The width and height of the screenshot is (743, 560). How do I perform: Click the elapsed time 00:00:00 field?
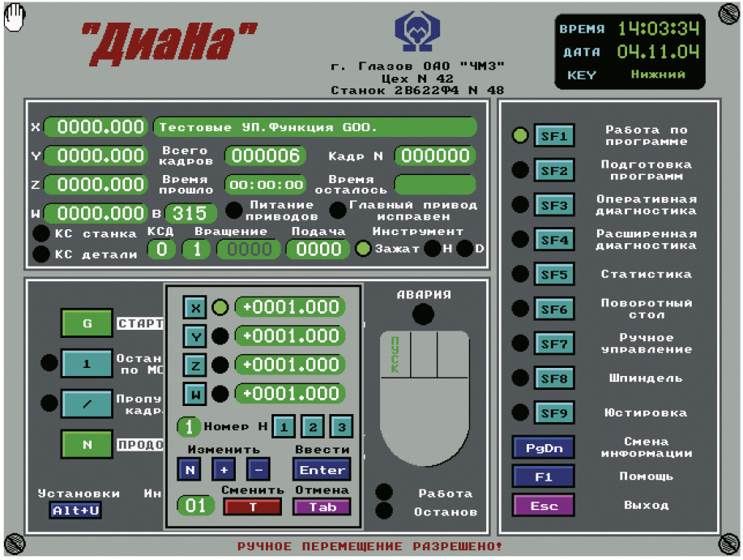pos(266,185)
